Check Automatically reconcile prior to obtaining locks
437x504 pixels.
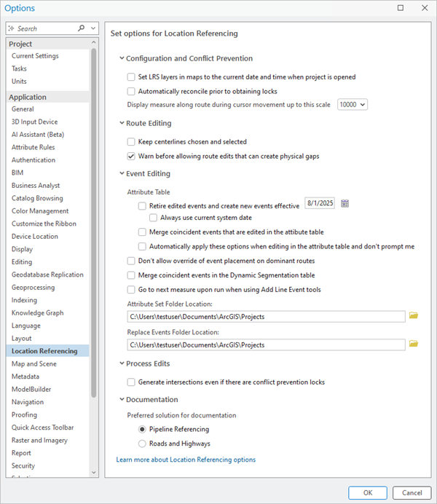(131, 91)
